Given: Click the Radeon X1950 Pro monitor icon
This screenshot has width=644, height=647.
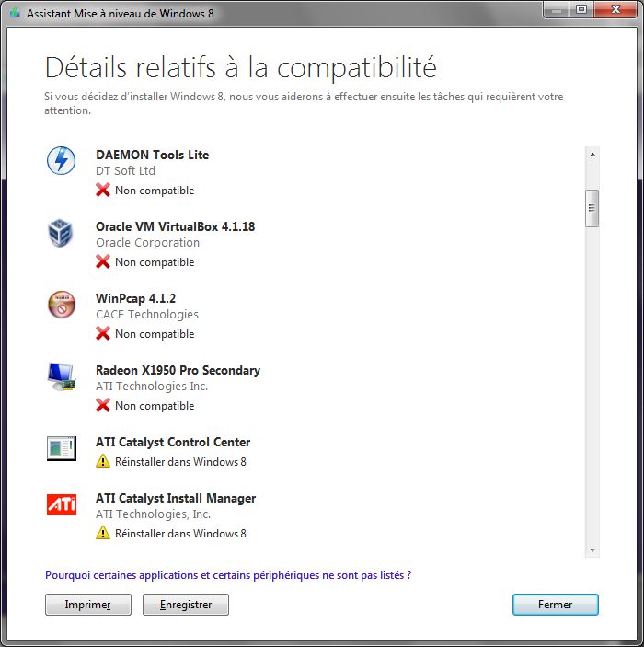Looking at the screenshot, I should coord(62,376).
